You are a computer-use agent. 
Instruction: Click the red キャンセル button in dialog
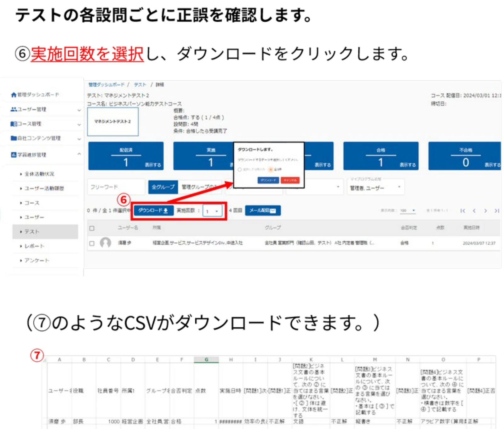[x=290, y=180]
